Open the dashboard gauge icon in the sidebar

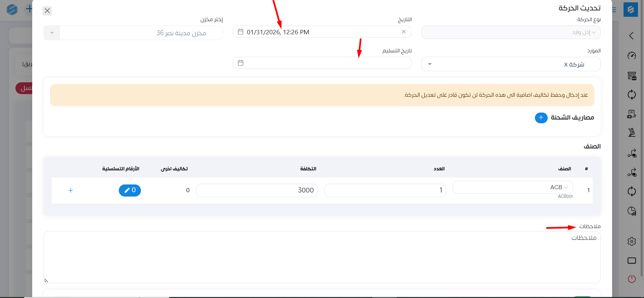[x=632, y=55]
